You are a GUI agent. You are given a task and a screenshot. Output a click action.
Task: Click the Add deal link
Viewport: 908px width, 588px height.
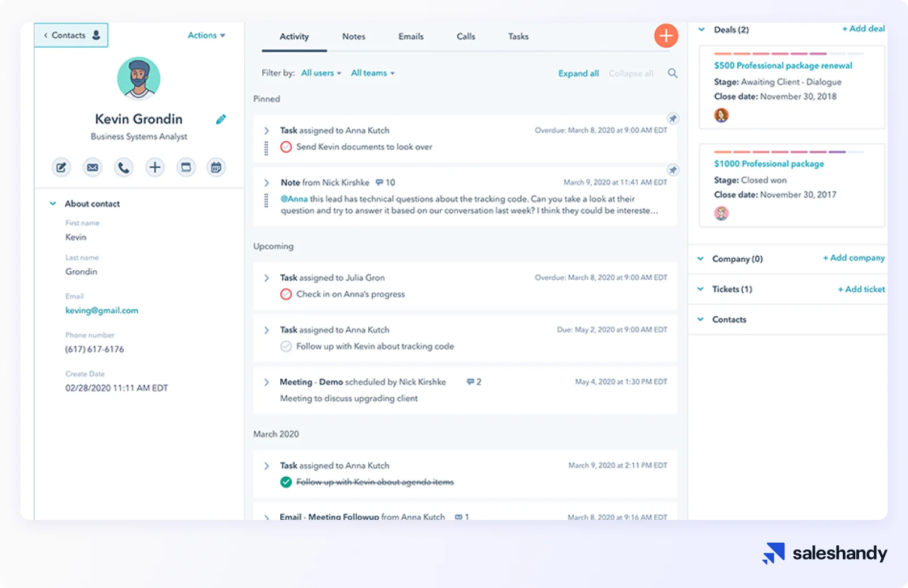pyautogui.click(x=863, y=29)
